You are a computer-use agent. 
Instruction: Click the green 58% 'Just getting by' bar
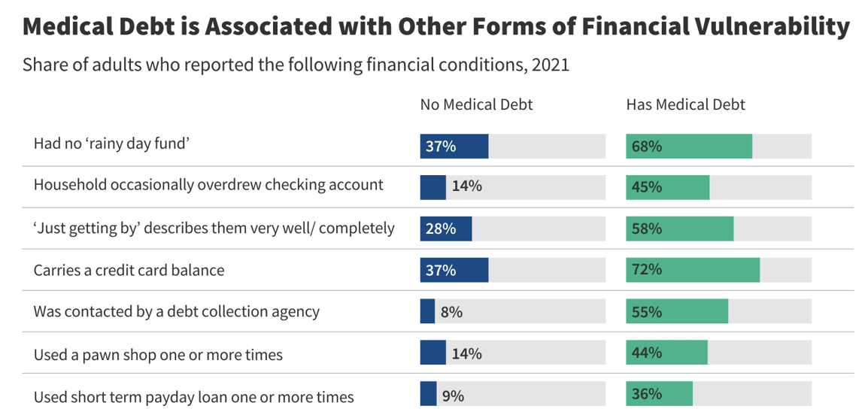tap(679, 229)
